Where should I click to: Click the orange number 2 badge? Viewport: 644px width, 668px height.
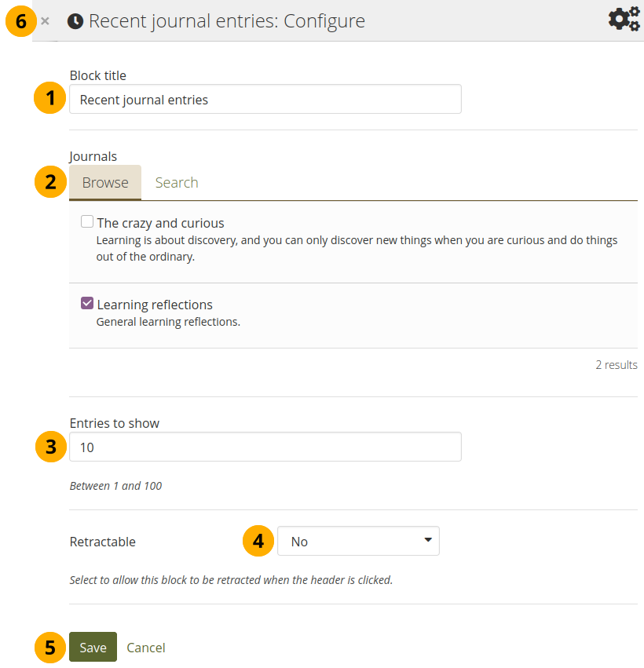pyautogui.click(x=51, y=182)
